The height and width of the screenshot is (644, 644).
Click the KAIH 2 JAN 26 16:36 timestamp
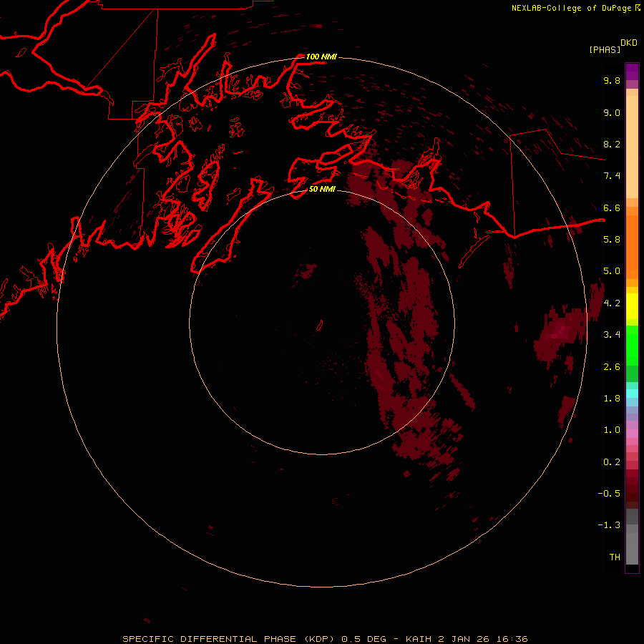467,639
